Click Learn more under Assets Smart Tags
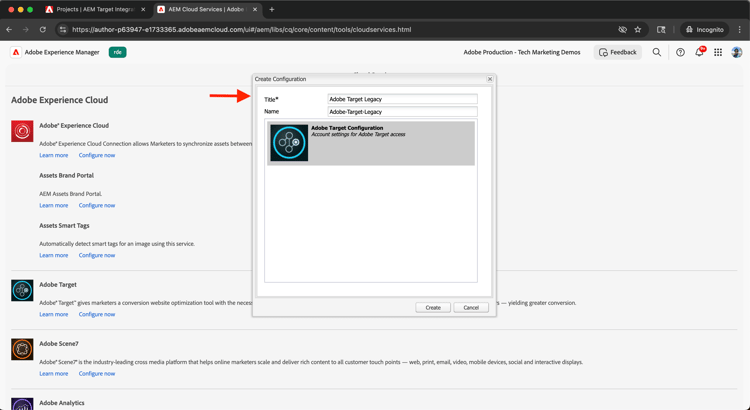Screen dimensions: 750x410 (x=54, y=255)
